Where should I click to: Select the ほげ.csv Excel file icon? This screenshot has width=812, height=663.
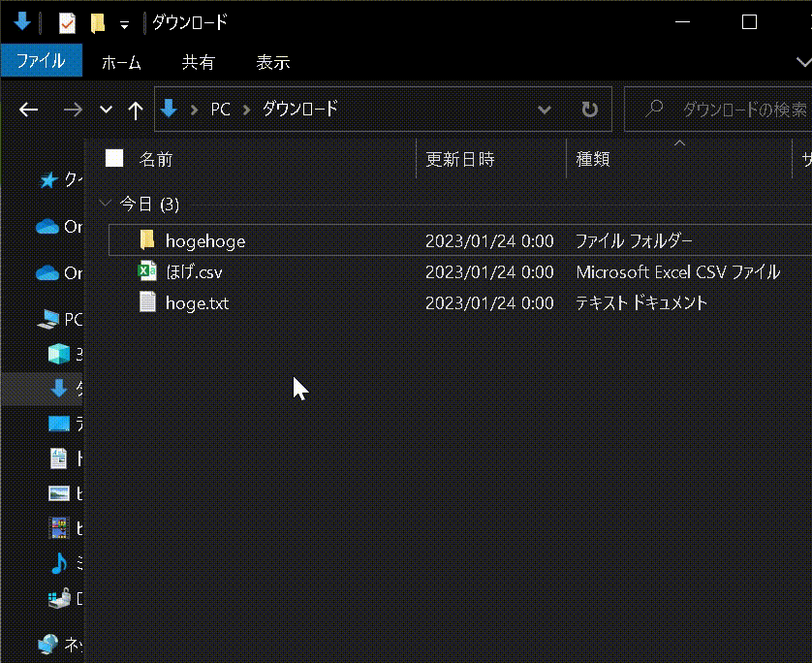click(147, 272)
